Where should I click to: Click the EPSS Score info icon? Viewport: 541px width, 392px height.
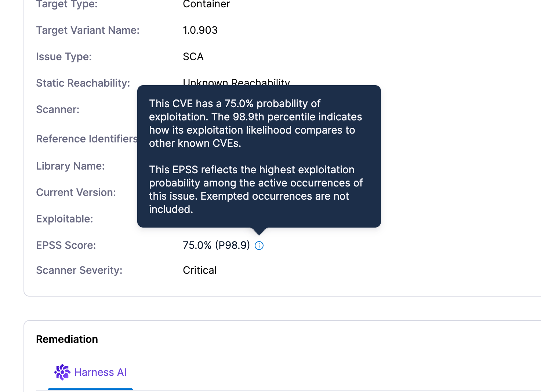tap(259, 246)
